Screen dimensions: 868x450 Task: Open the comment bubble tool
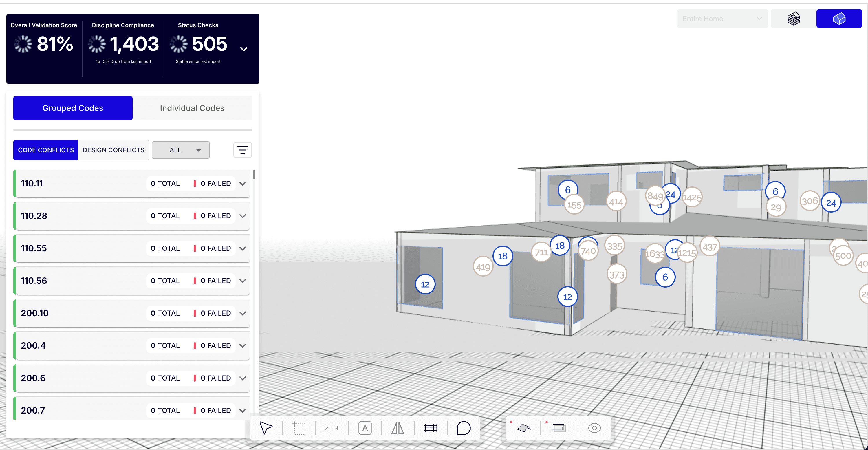click(463, 428)
